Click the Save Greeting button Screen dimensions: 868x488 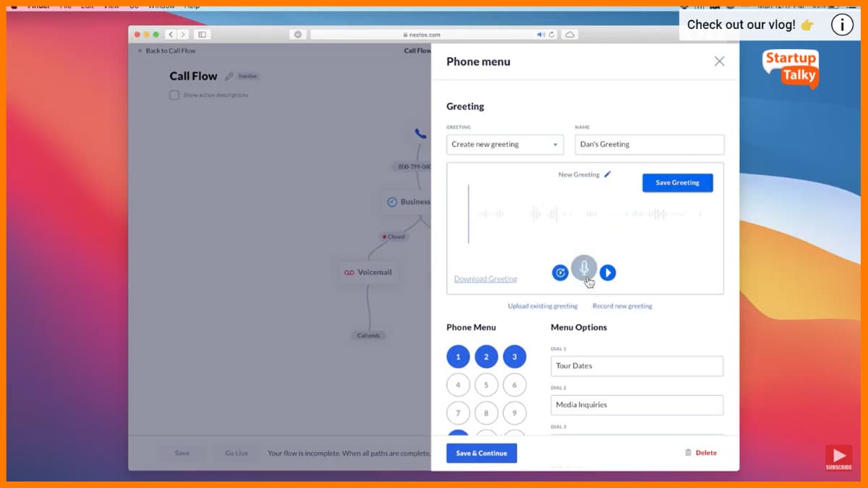coord(677,182)
